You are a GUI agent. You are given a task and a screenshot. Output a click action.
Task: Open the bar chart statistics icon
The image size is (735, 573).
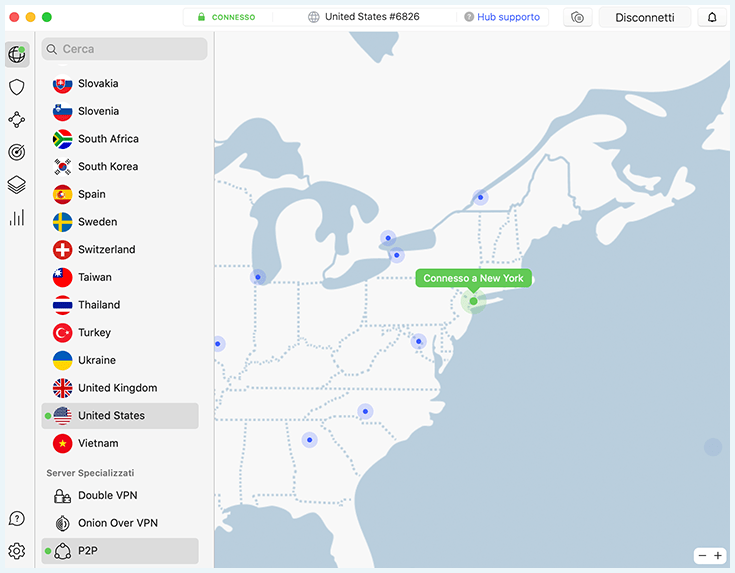(17, 218)
